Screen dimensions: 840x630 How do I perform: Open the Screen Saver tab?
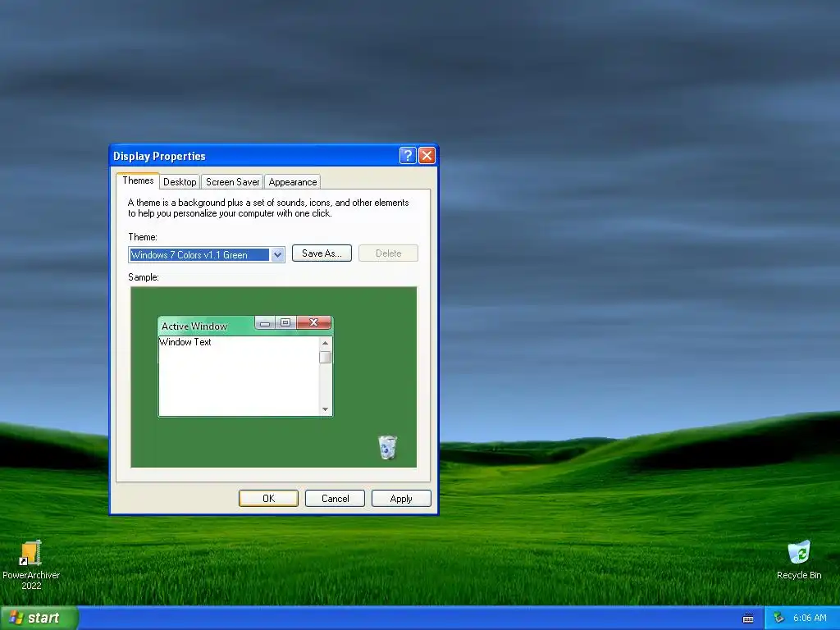pos(232,182)
